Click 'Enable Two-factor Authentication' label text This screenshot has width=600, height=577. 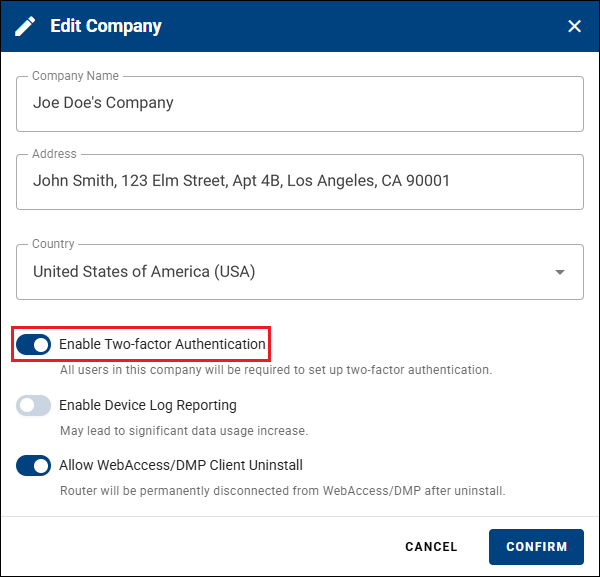tap(162, 344)
